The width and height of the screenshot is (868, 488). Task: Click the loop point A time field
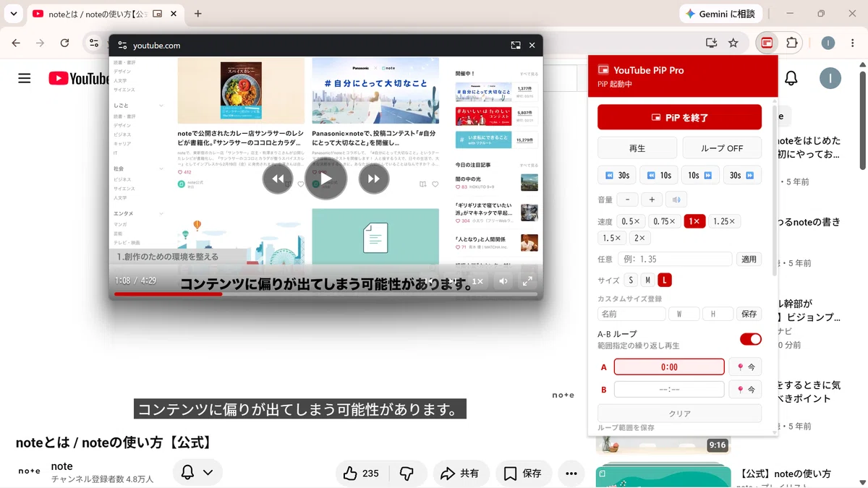(669, 367)
